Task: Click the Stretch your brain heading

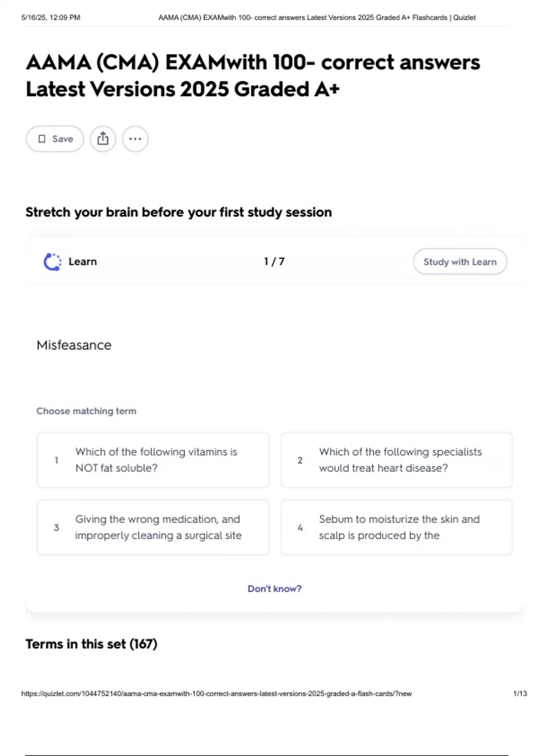Action: (178, 212)
